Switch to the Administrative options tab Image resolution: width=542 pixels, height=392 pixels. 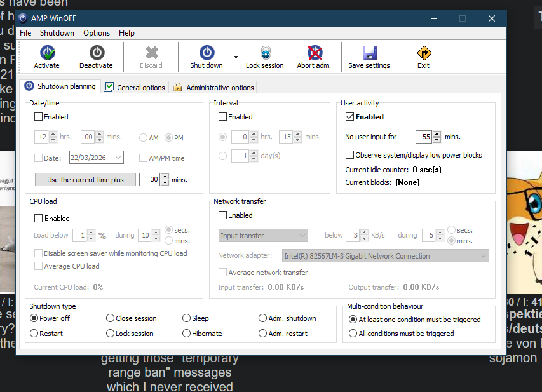pos(213,88)
